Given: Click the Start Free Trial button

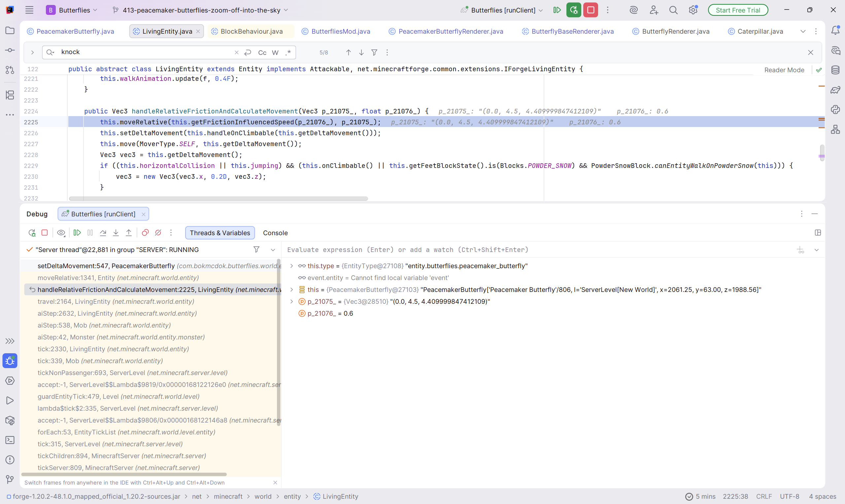Looking at the screenshot, I should pyautogui.click(x=738, y=10).
